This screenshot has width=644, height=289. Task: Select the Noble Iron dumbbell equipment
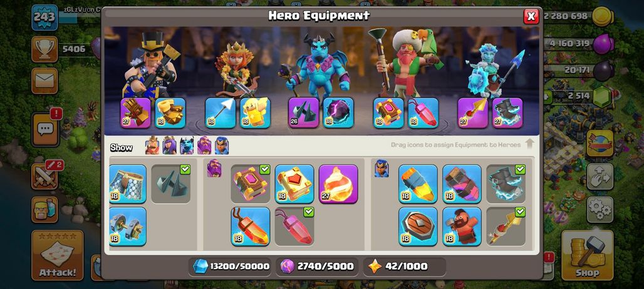pos(128,226)
